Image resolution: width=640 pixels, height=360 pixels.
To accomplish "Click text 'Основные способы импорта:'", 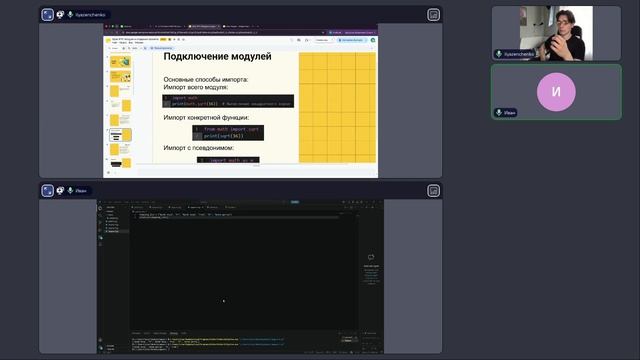I will click(x=206, y=79).
